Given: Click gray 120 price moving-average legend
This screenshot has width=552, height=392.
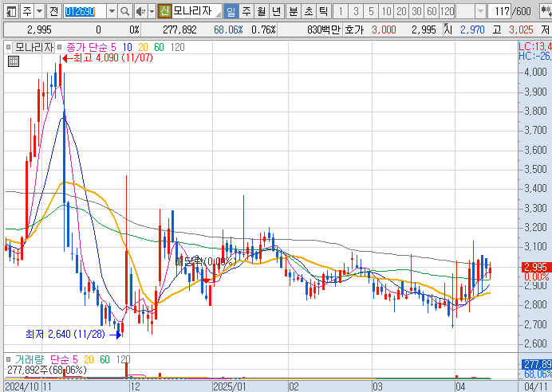Looking at the screenshot, I should pos(177,47).
